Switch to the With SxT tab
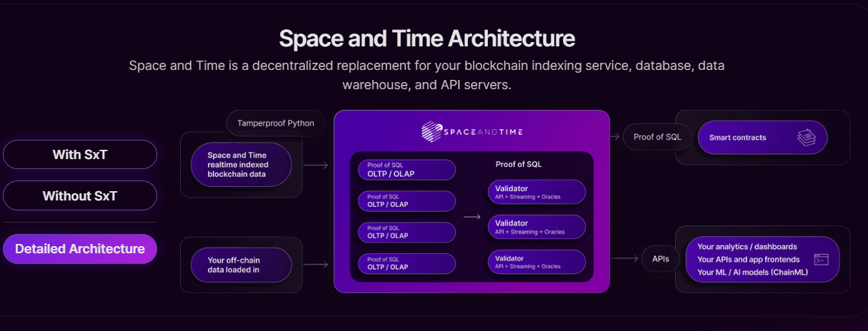This screenshot has height=331, width=868. (x=80, y=154)
